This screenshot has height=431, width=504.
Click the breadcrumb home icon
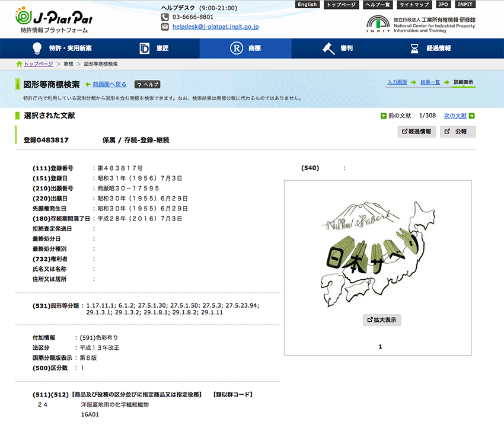pyautogui.click(x=20, y=64)
